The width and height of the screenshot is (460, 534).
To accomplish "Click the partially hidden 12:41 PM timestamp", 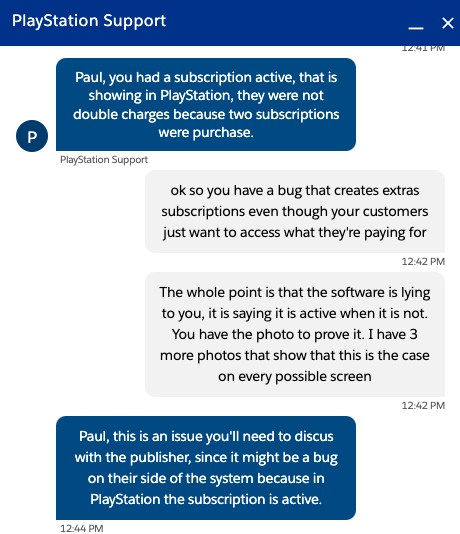I will tap(423, 49).
